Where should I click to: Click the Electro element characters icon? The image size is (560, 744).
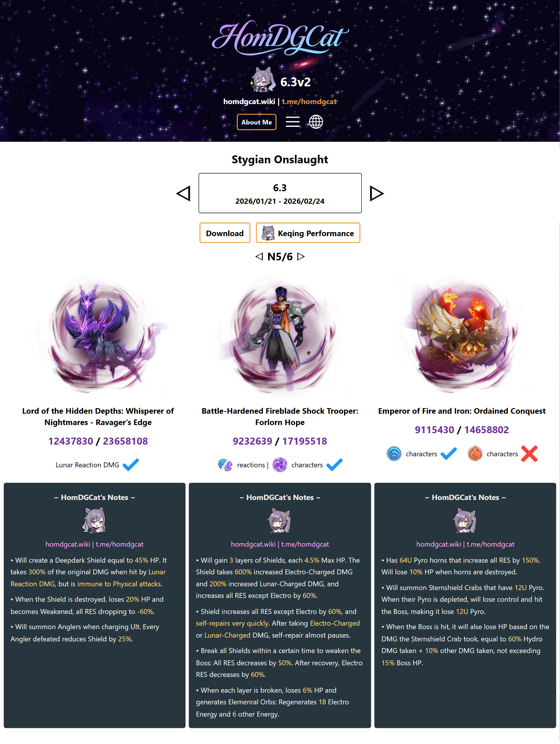(280, 465)
